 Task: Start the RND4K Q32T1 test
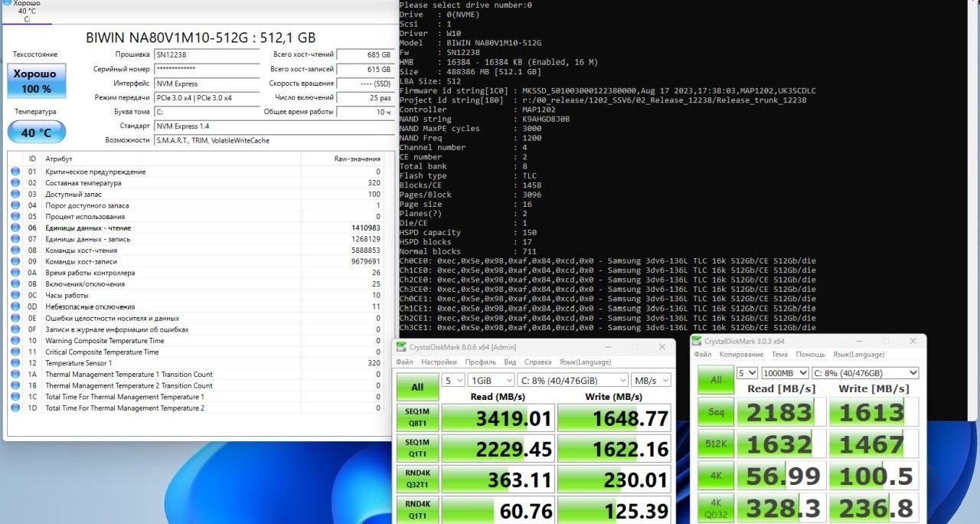point(417,478)
